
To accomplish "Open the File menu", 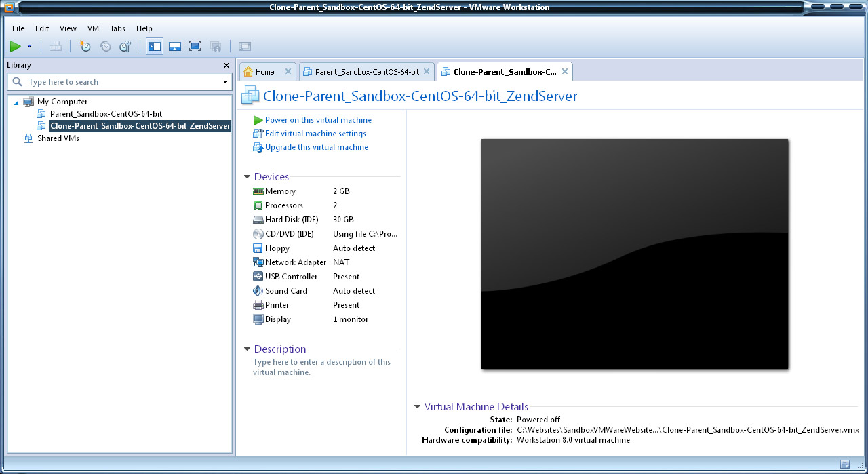I will coord(18,28).
